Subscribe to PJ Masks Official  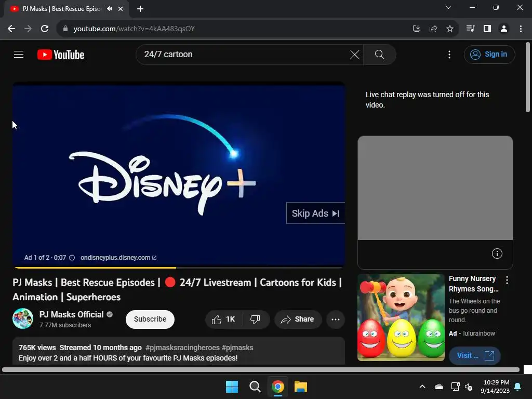150,320
